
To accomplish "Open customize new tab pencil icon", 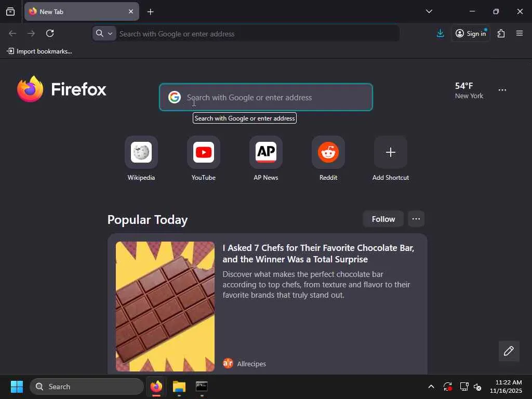I will point(509,351).
